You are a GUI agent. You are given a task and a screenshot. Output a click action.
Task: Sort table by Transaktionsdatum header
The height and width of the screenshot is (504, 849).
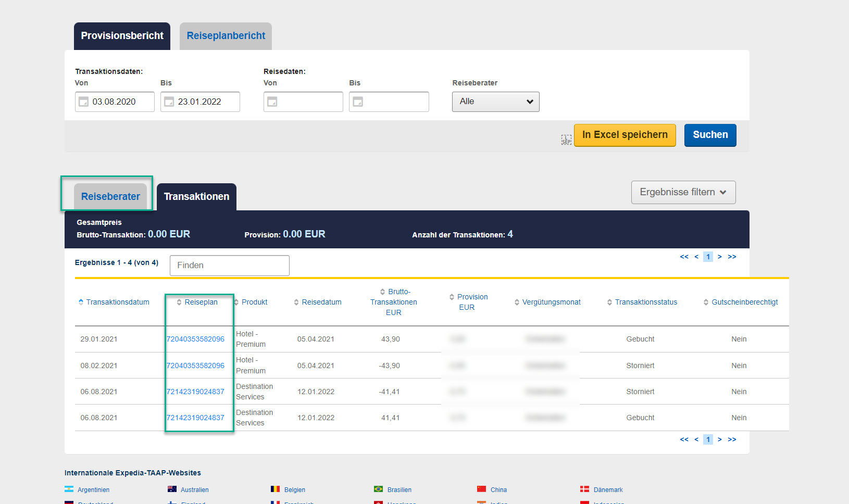click(118, 302)
